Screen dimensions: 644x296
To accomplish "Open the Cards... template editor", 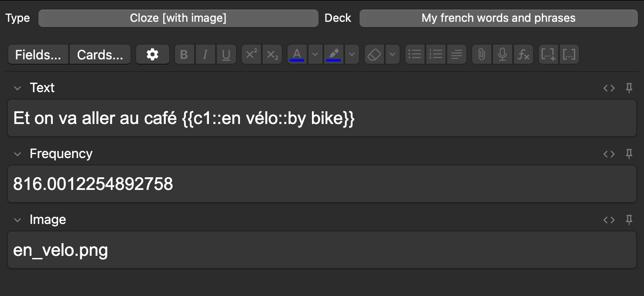I will [x=100, y=55].
